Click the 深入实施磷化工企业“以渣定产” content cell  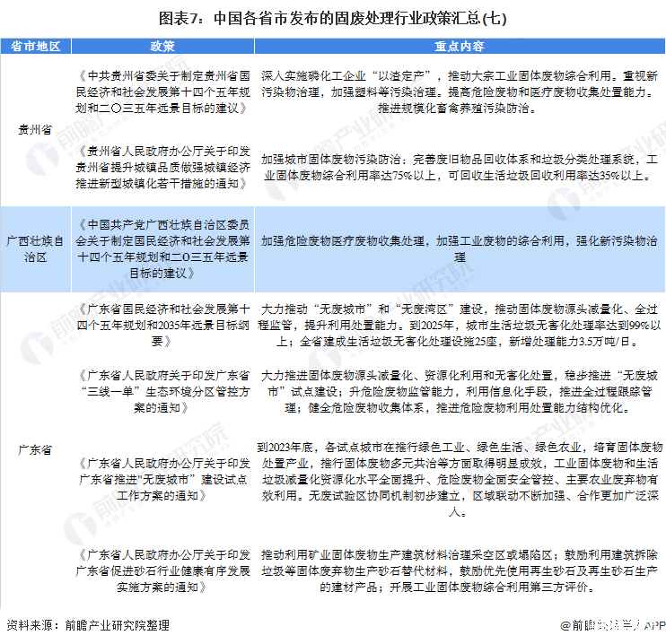pyautogui.click(x=460, y=92)
